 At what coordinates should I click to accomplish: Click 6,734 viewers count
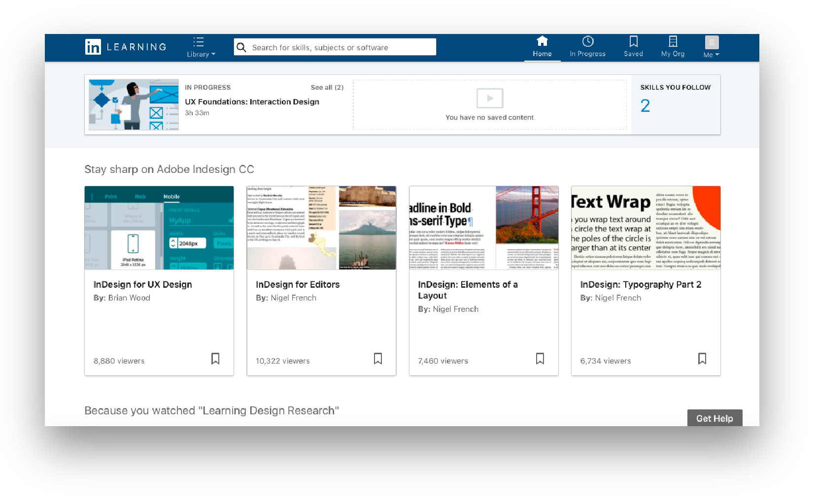pyautogui.click(x=606, y=361)
